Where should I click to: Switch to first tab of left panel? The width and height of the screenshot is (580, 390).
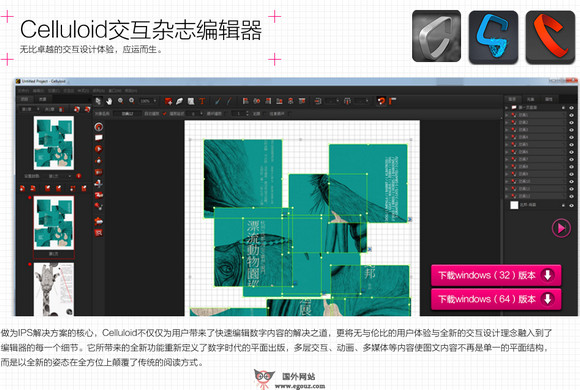(x=24, y=99)
